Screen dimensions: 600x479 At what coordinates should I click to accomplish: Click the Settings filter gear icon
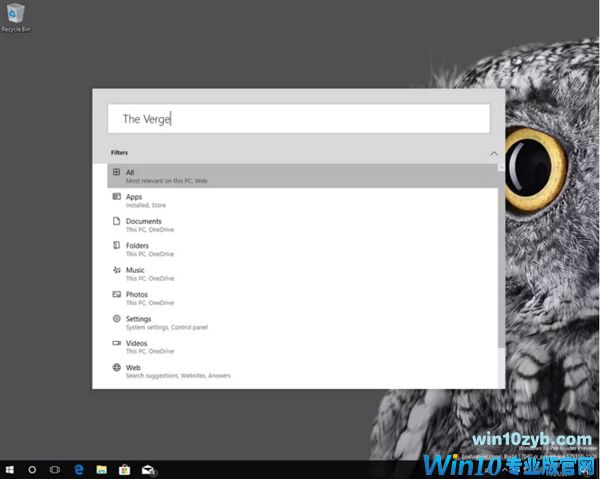click(x=117, y=318)
